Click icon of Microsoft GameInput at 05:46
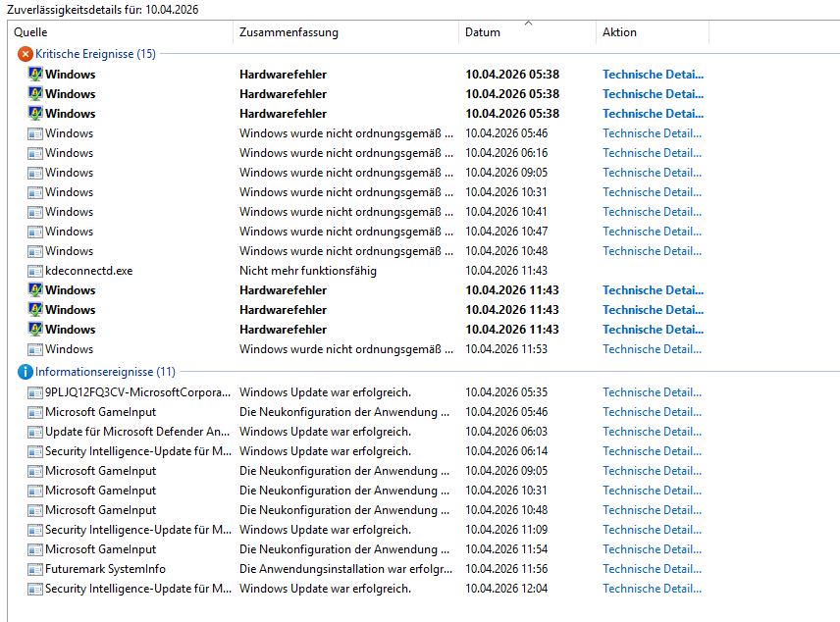This screenshot has height=622, width=840. pyautogui.click(x=35, y=412)
